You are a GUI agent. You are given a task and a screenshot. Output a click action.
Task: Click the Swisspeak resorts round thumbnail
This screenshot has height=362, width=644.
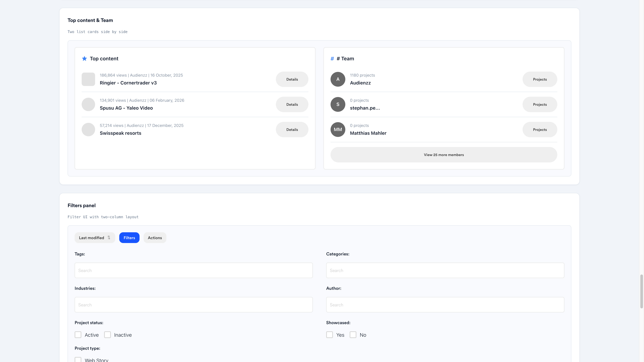(88, 129)
